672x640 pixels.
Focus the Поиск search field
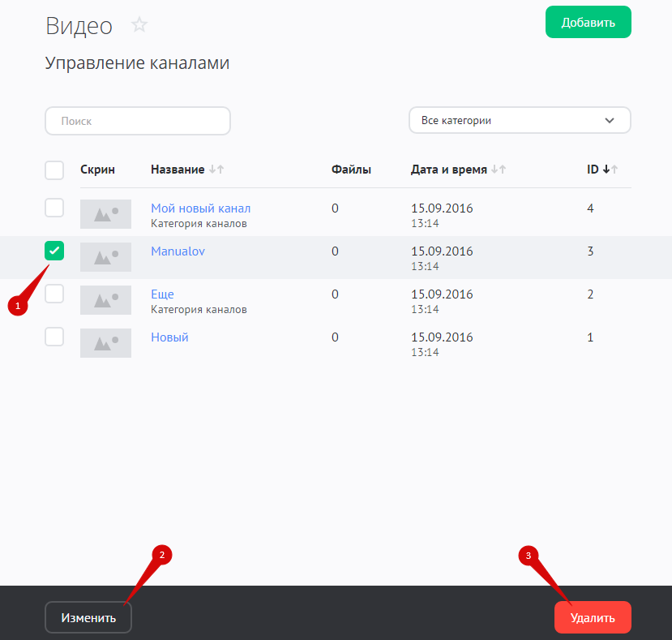coord(138,121)
